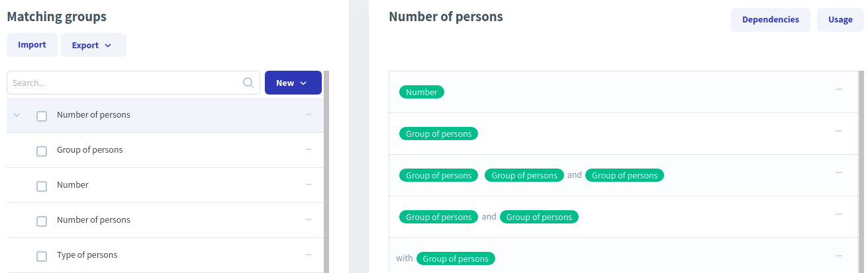This screenshot has width=868, height=273.
Task: Select the Type of persons checkbox
Action: point(42,256)
